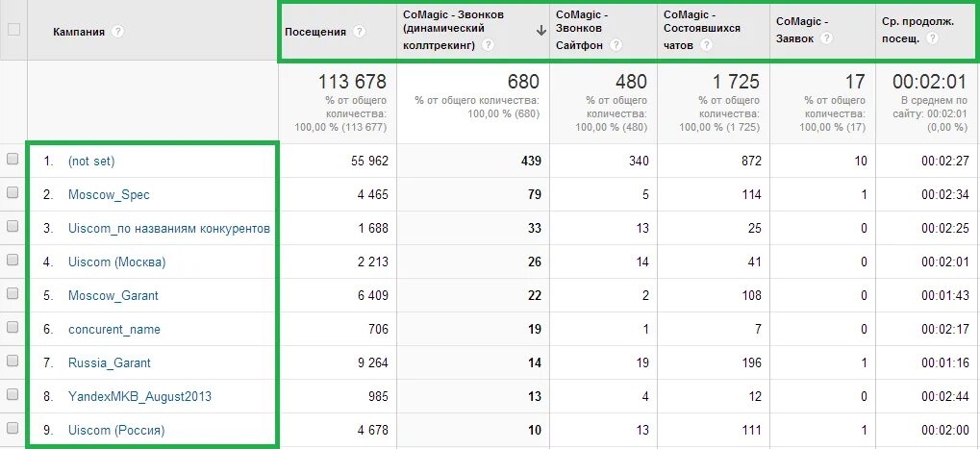This screenshot has height=449, width=980.
Task: Toggle the select-all checkbox in table header
Action: point(13,29)
